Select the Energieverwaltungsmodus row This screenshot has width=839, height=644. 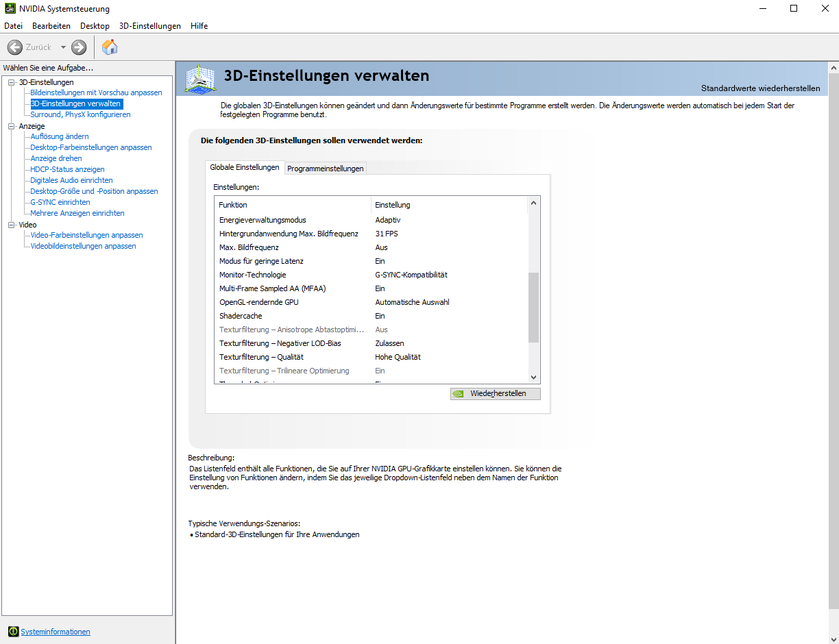point(371,220)
